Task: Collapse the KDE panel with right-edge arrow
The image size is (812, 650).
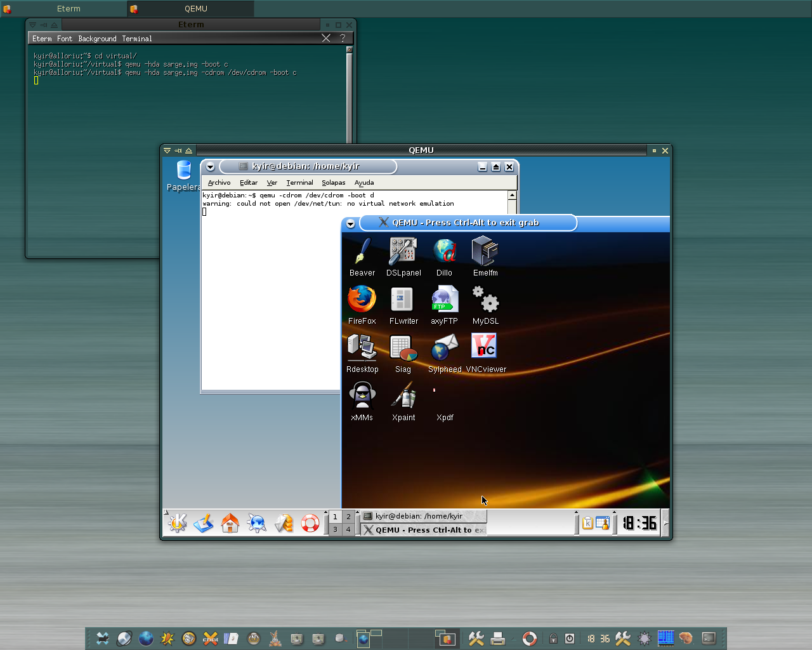Action: [665, 523]
